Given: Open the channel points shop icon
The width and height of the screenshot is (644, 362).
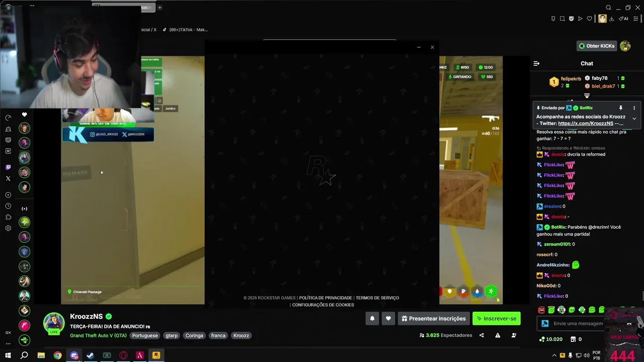Looking at the screenshot, I should (x=573, y=339).
